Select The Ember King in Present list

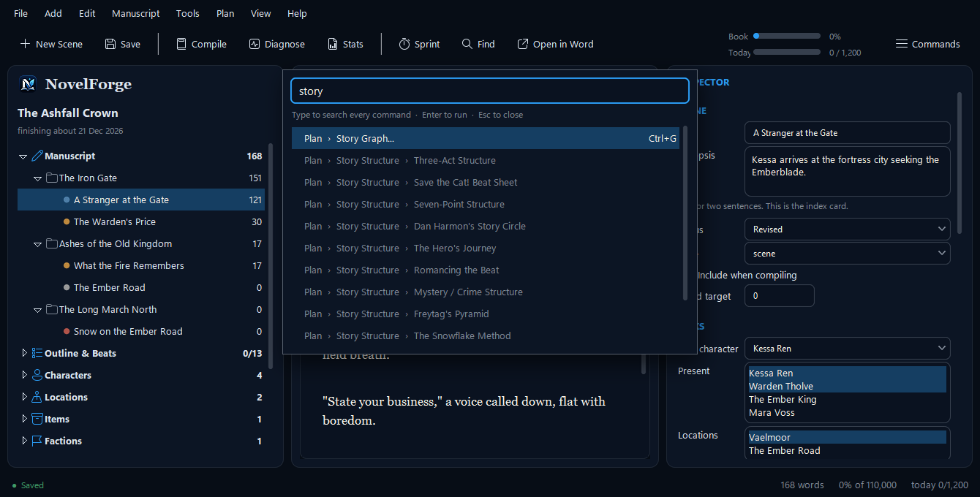click(x=848, y=400)
